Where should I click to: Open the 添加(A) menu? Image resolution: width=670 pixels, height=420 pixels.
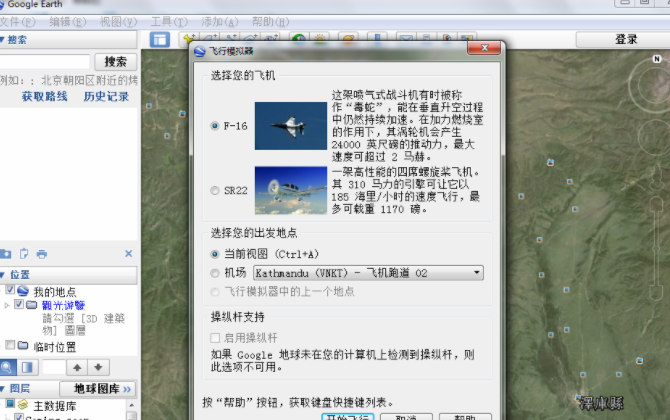click(220, 21)
